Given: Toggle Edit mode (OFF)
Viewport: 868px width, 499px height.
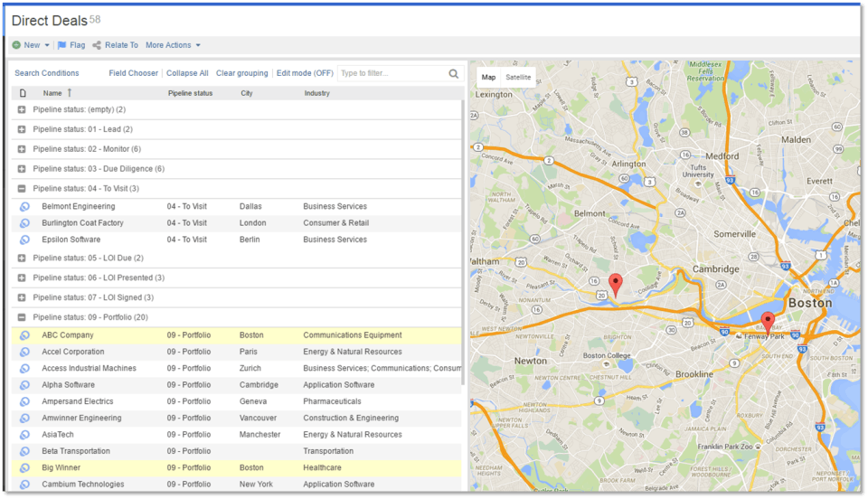Looking at the screenshot, I should pyautogui.click(x=305, y=73).
